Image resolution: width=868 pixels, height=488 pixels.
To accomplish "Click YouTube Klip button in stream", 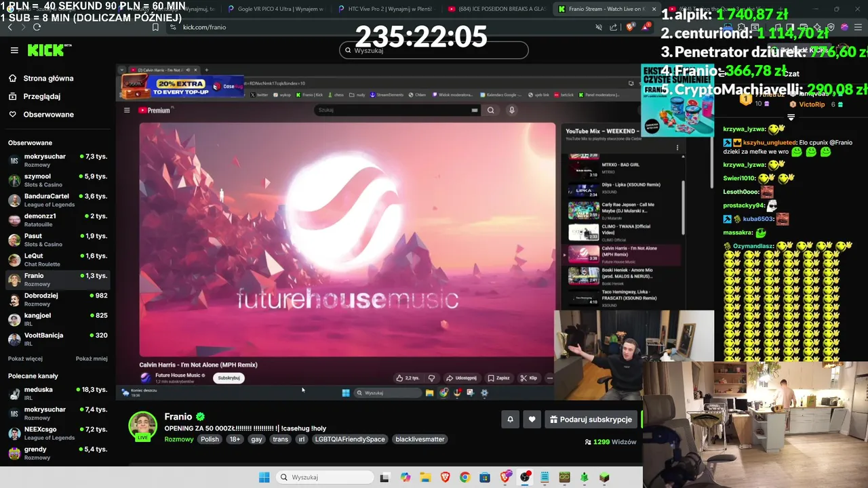I will point(529,378).
